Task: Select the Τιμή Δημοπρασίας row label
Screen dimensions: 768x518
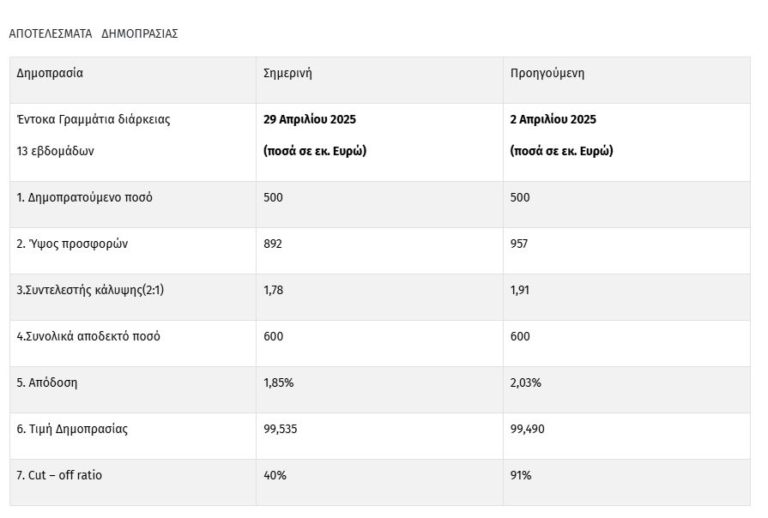Action: coord(72,429)
